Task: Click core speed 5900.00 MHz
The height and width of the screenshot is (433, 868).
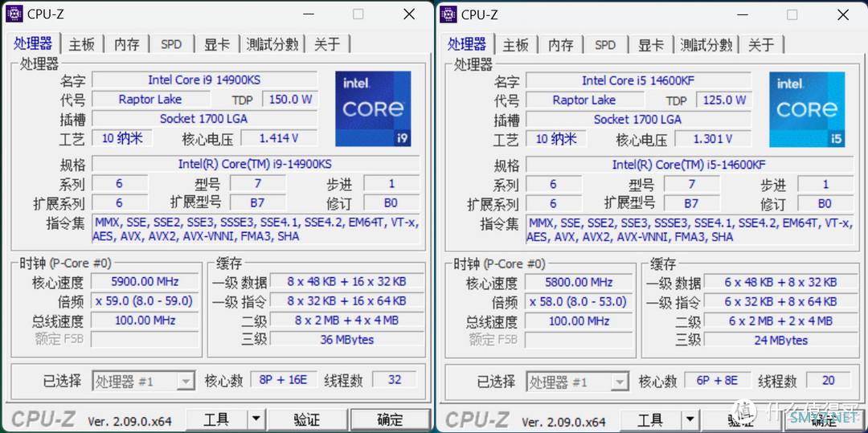Action: coord(145,281)
